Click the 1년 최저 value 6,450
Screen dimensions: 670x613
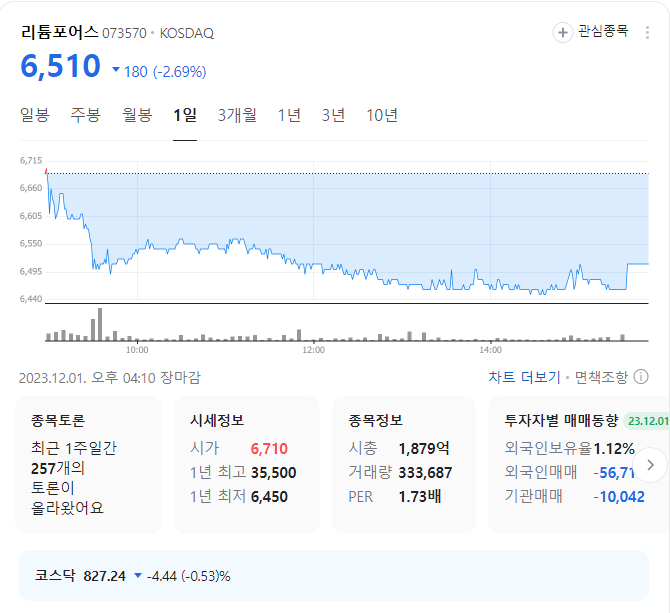click(269, 496)
